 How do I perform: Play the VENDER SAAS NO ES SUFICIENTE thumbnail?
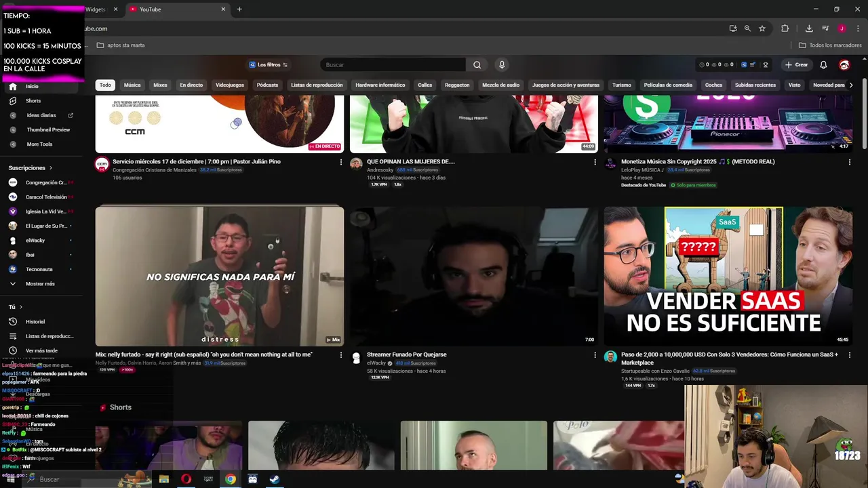pyautogui.click(x=728, y=277)
